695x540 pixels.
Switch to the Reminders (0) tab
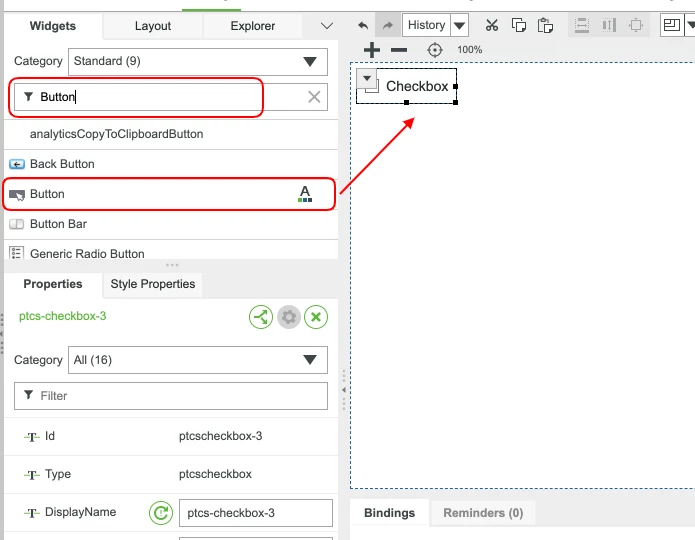(483, 513)
